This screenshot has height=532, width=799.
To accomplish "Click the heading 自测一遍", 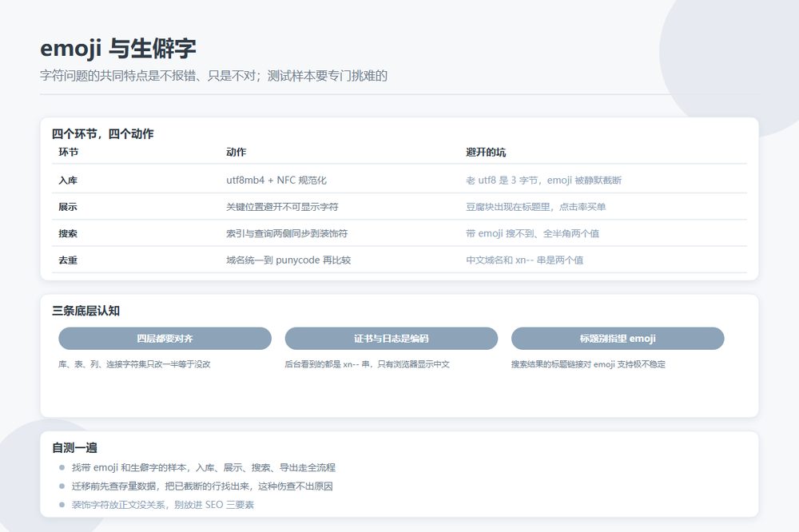I will pyautogui.click(x=74, y=448).
